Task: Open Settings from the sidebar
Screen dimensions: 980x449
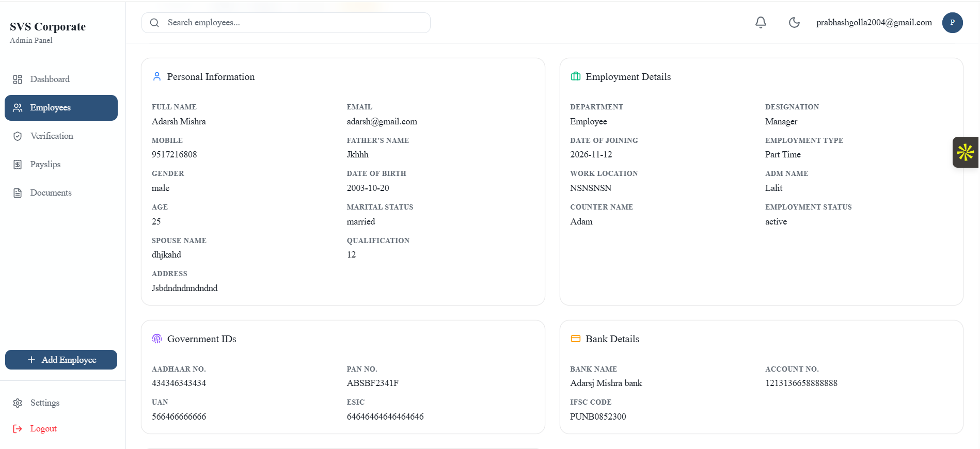Action: tap(61, 403)
